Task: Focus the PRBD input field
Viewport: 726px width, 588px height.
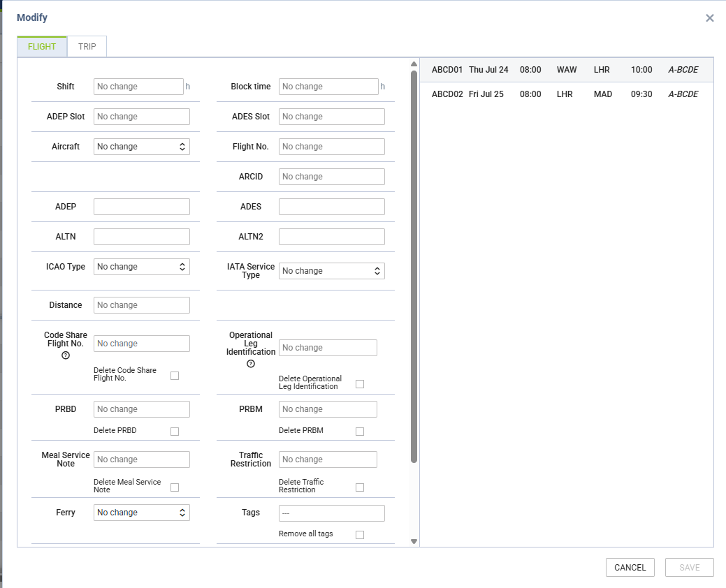Action: pyautogui.click(x=142, y=409)
